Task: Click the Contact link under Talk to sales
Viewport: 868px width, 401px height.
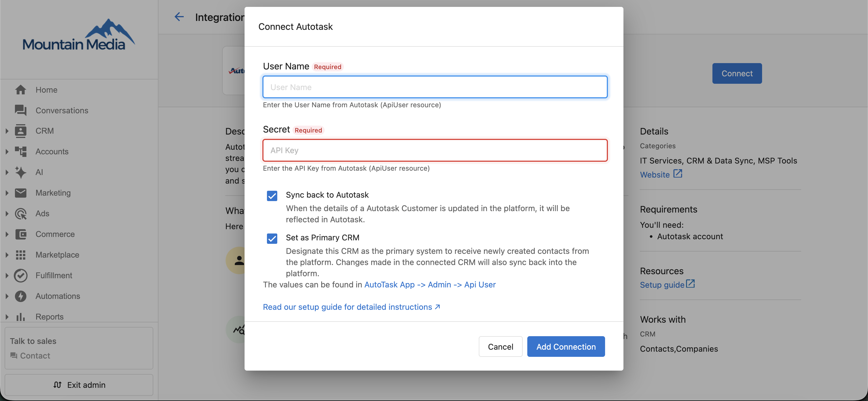Action: coord(35,356)
